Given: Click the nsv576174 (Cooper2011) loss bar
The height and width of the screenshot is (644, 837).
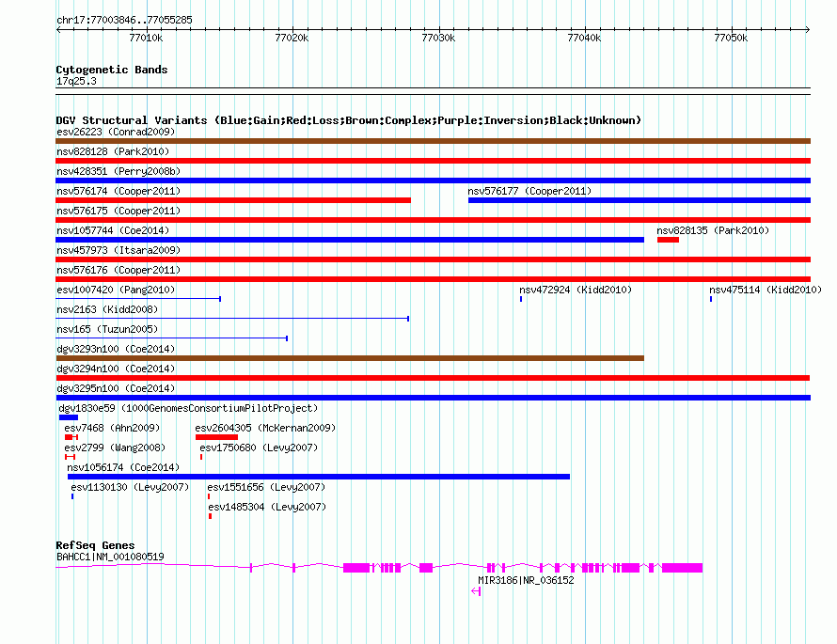Looking at the screenshot, I should click(233, 200).
